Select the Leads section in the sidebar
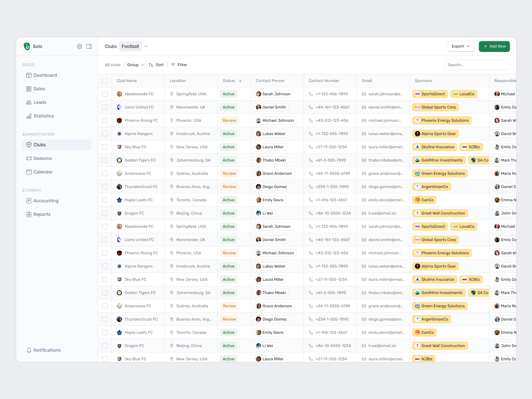The height and width of the screenshot is (399, 532). pyautogui.click(x=40, y=102)
